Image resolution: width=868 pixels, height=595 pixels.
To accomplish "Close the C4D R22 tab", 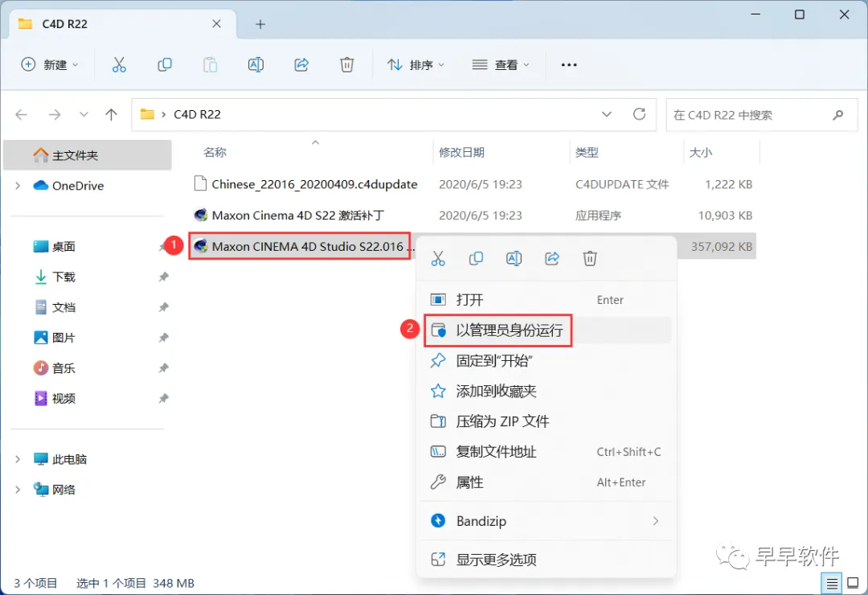I will coord(216,24).
